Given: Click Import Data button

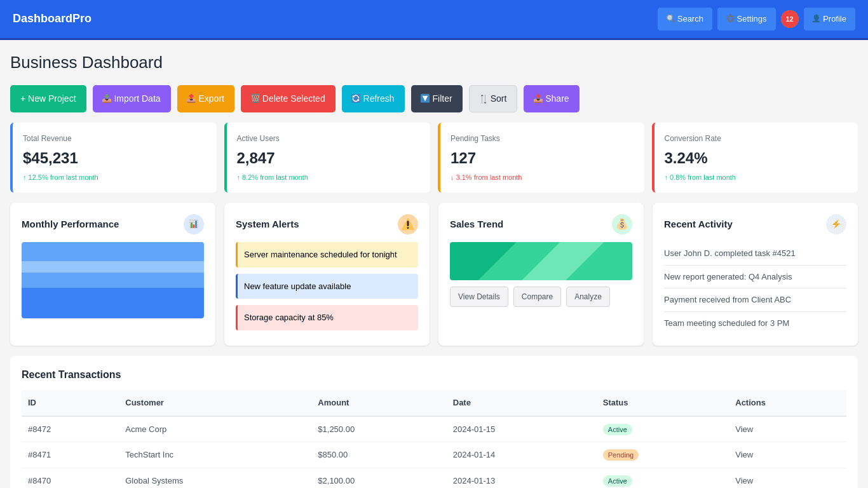Looking at the screenshot, I should [x=132, y=99].
